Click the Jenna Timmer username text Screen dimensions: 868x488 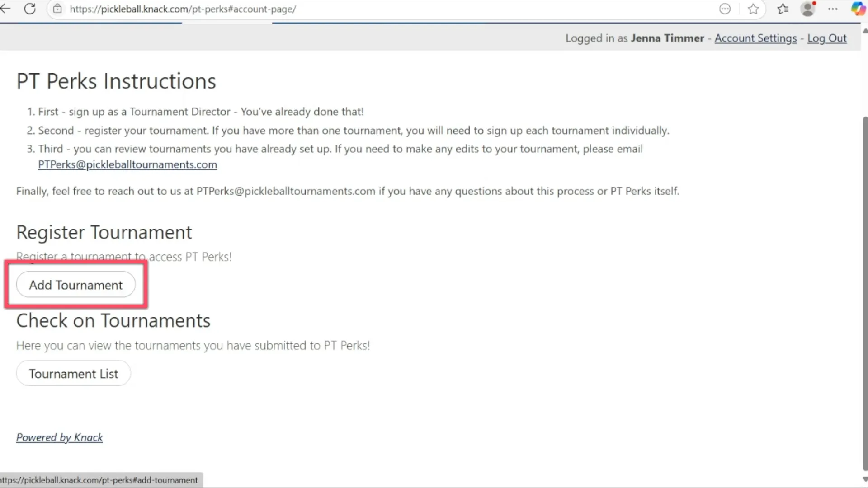[667, 38]
